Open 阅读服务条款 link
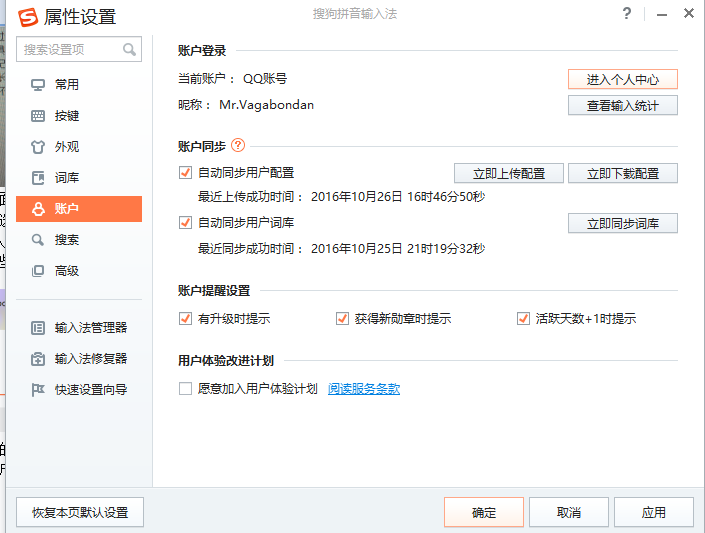The width and height of the screenshot is (705, 533). tap(364, 389)
